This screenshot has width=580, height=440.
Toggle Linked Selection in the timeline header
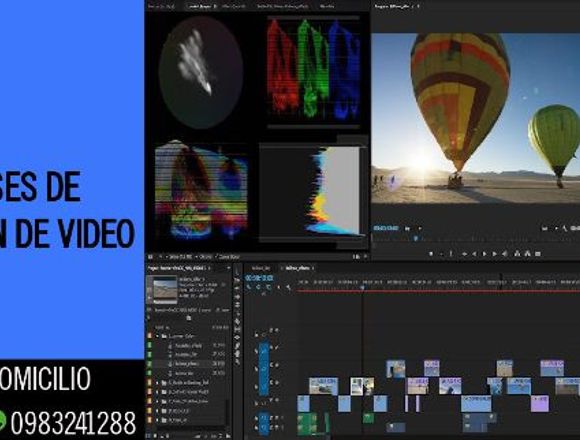coord(268,287)
